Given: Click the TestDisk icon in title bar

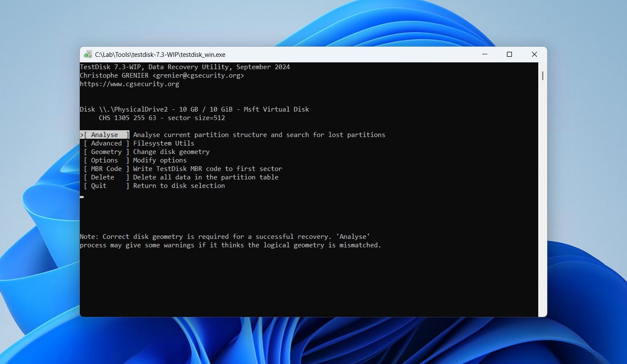Looking at the screenshot, I should tap(88, 54).
